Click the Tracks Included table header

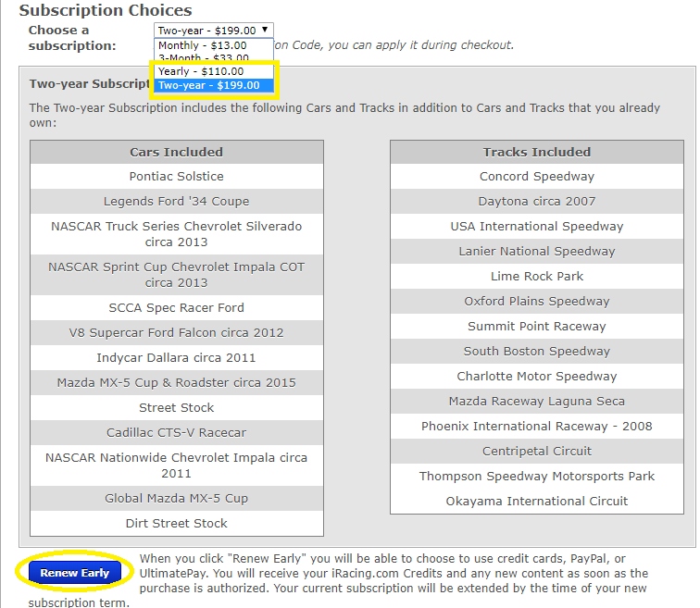[537, 152]
